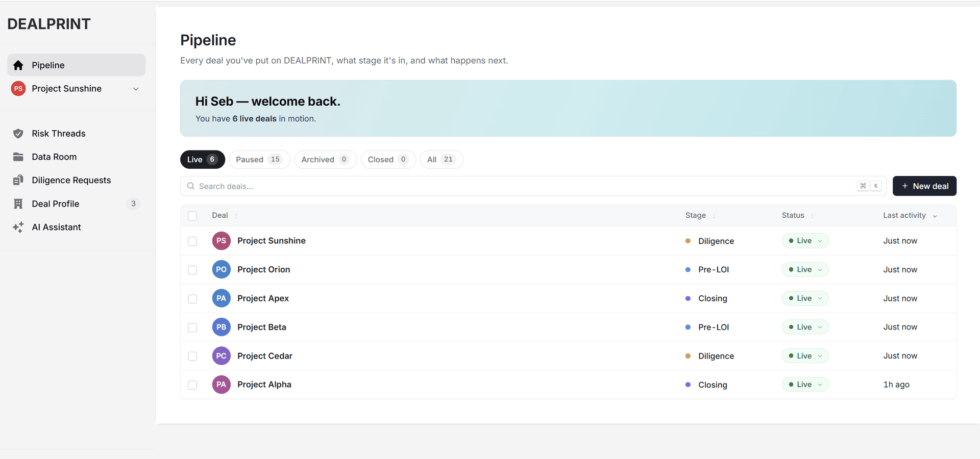Open the Project Beta deal link
Viewport: 980px width, 459px height.
pyautogui.click(x=262, y=327)
